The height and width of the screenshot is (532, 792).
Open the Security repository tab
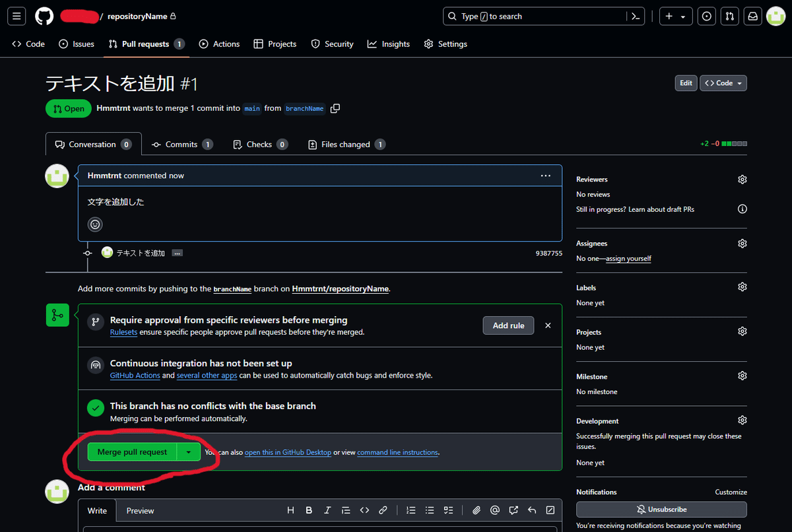[x=333, y=44]
